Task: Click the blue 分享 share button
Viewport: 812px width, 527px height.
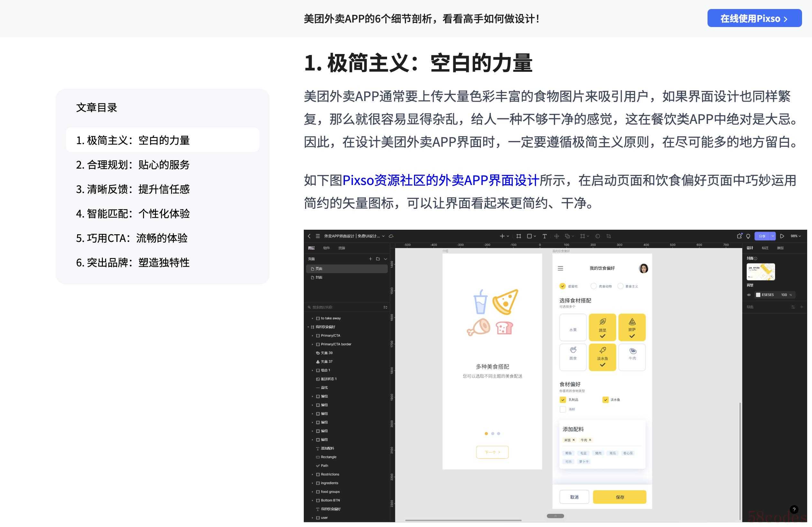Action: [x=762, y=236]
